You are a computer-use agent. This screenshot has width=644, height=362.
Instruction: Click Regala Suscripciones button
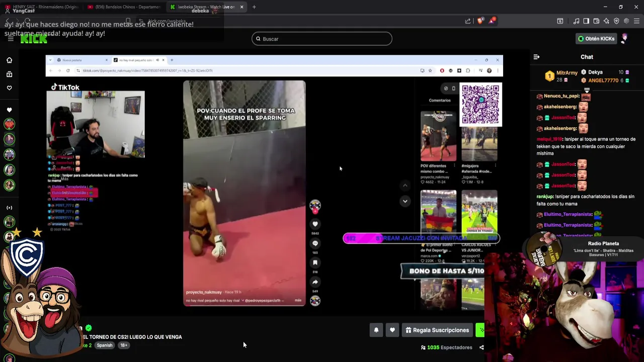(x=437, y=330)
